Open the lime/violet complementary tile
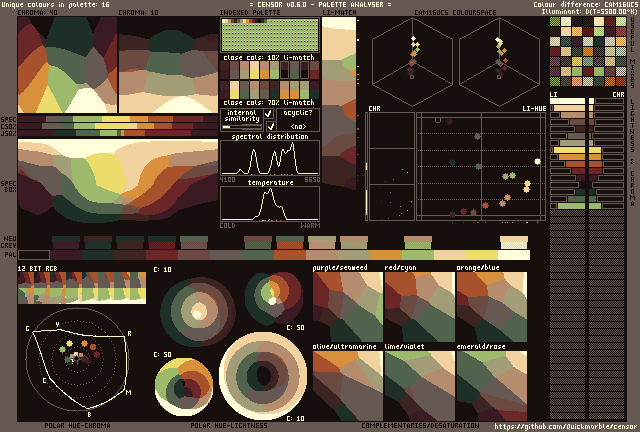 420,386
